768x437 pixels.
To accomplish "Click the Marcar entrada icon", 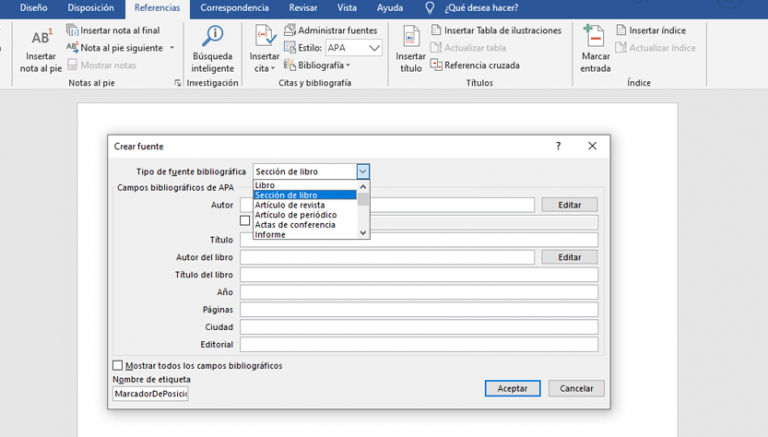I will tap(595, 40).
